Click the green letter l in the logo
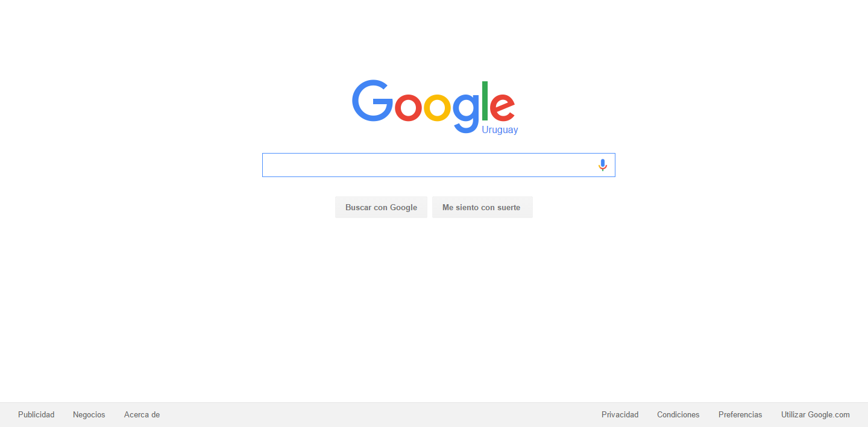The image size is (868, 427). click(485, 101)
